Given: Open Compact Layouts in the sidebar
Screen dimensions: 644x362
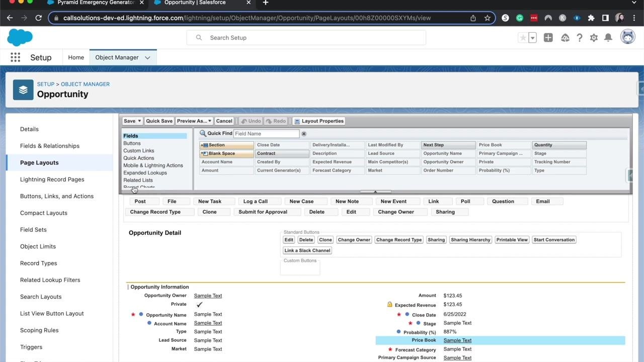Looking at the screenshot, I should pyautogui.click(x=44, y=213).
